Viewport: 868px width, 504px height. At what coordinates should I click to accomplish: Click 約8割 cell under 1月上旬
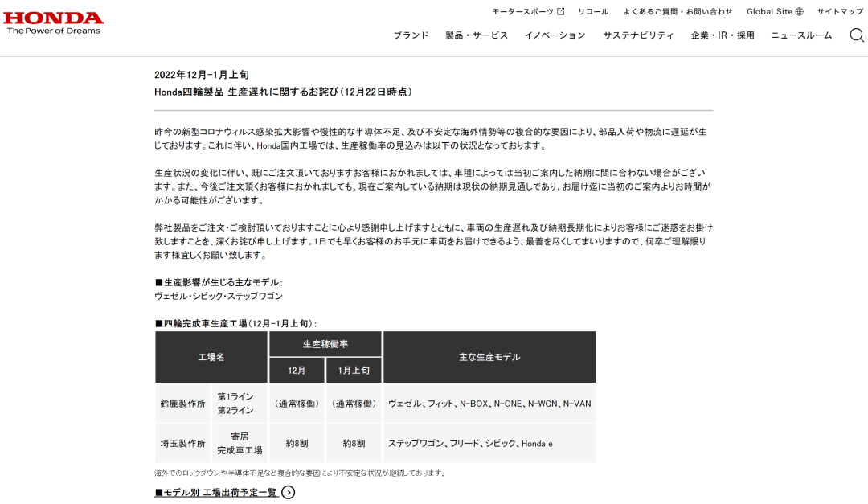(x=354, y=444)
